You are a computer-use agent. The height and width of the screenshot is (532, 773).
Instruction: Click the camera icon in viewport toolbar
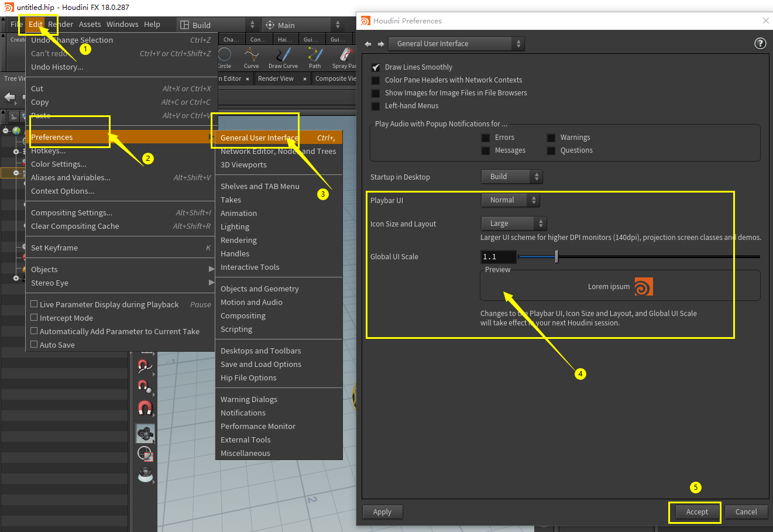point(145,433)
